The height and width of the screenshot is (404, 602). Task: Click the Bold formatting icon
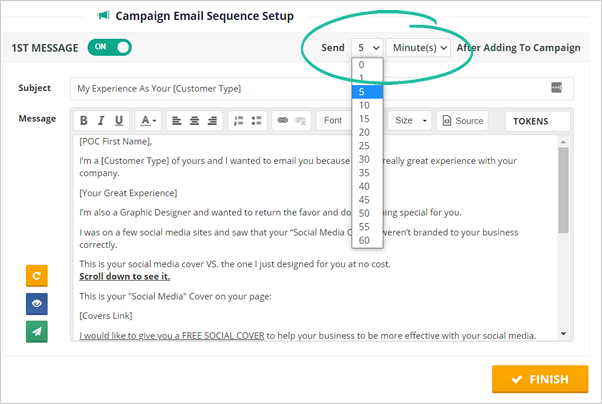(84, 121)
